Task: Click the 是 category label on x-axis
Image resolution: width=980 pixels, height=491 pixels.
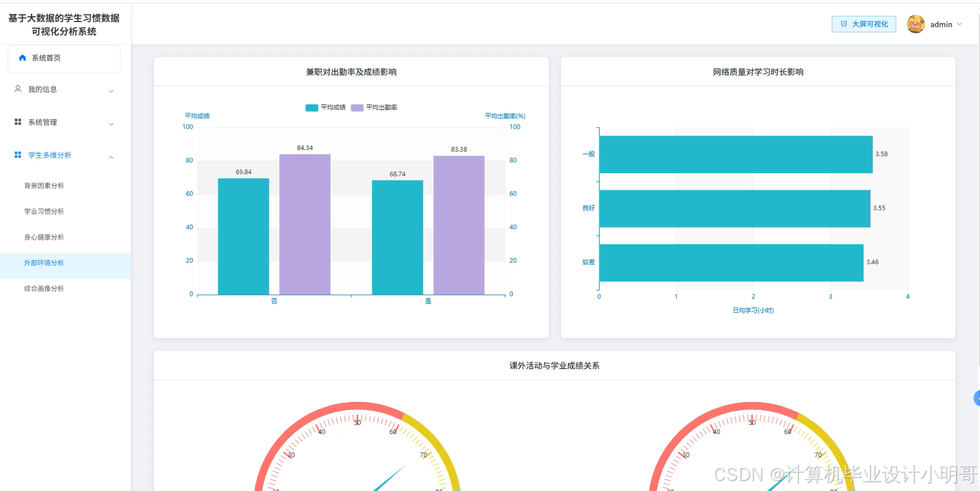Action: pos(428,301)
